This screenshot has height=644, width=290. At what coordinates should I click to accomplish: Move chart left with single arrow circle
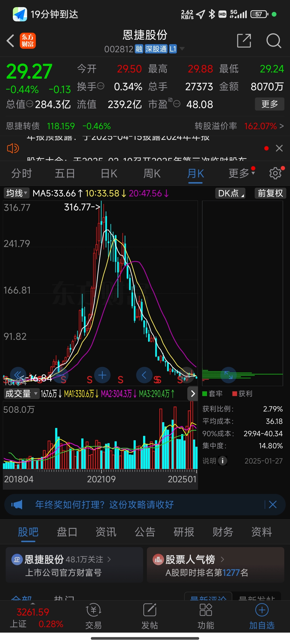(x=144, y=375)
